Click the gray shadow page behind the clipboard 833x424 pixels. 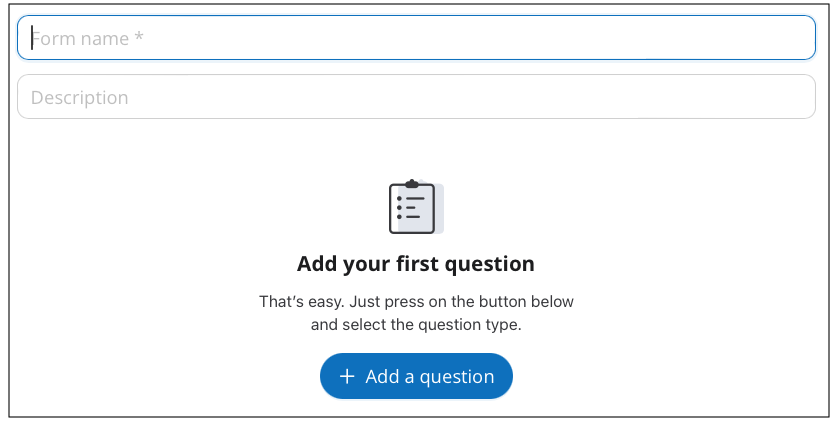[439, 208]
